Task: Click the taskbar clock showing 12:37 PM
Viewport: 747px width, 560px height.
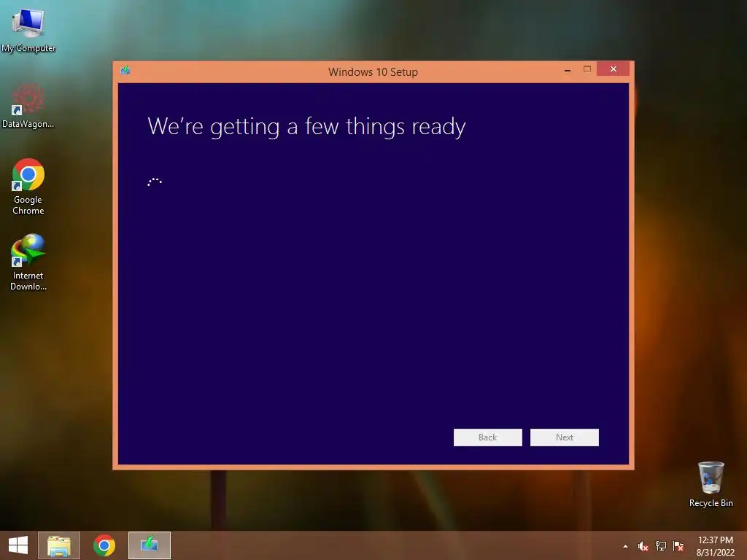Action: click(715, 546)
